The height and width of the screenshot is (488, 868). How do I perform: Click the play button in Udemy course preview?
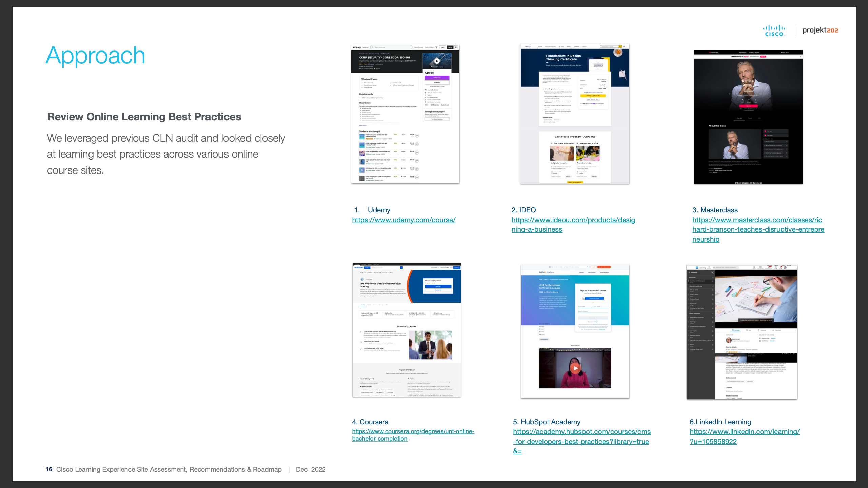coord(437,61)
